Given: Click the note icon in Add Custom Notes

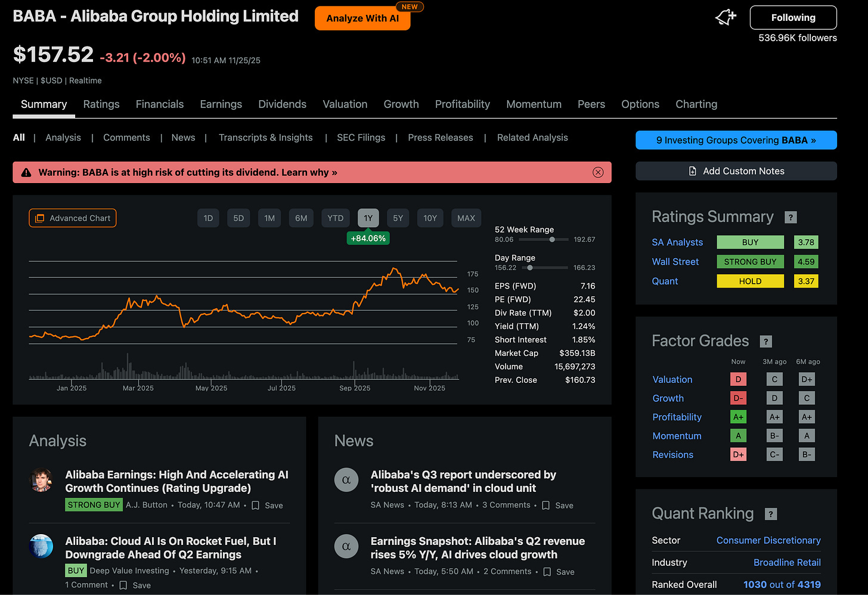Looking at the screenshot, I should pos(693,171).
